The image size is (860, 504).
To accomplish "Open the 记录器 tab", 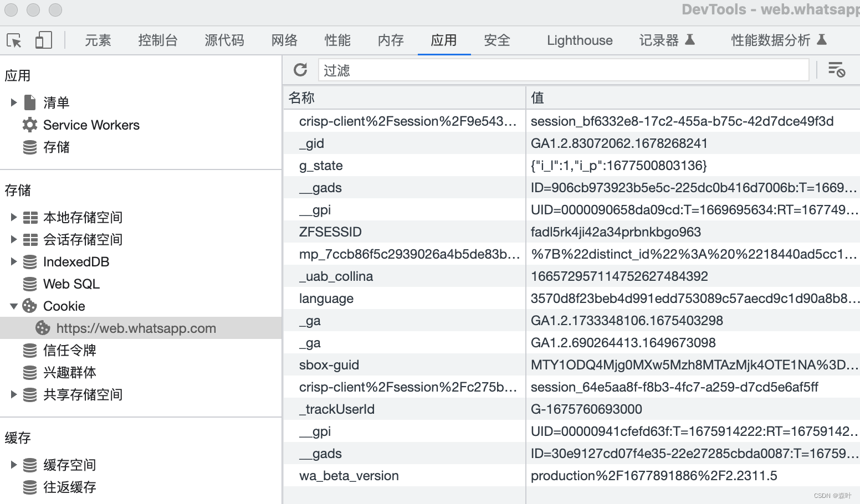I will tap(667, 40).
